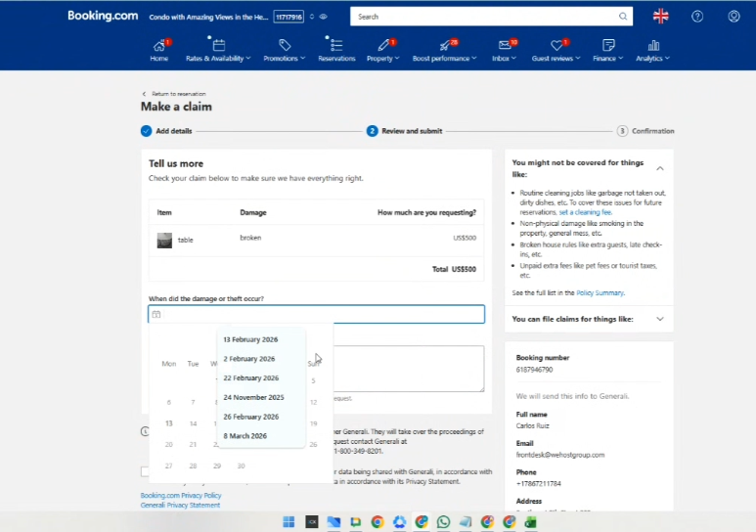Pick day 13 in the calendar
Image resolution: width=756 pixels, height=532 pixels.
coord(169,423)
